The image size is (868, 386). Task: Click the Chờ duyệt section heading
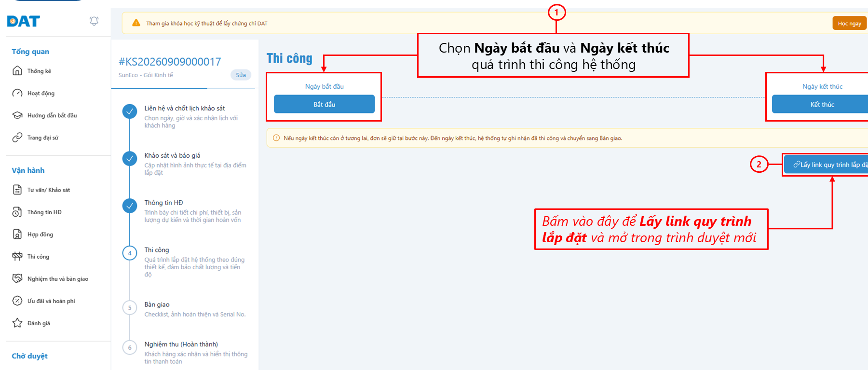pyautogui.click(x=29, y=356)
